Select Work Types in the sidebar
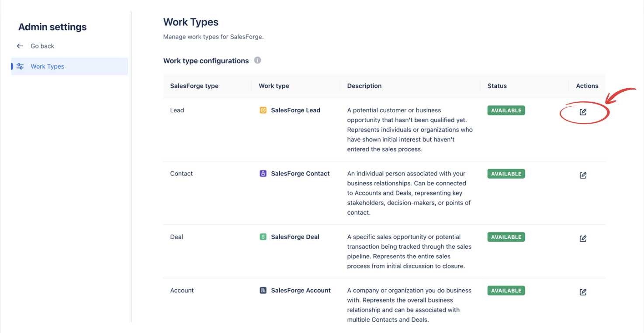 coord(47,66)
